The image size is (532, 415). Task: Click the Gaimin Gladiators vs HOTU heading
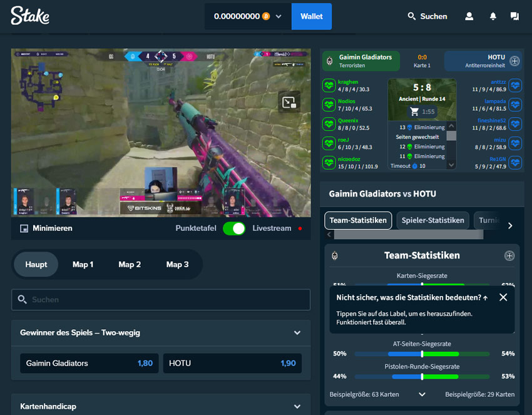coord(382,194)
